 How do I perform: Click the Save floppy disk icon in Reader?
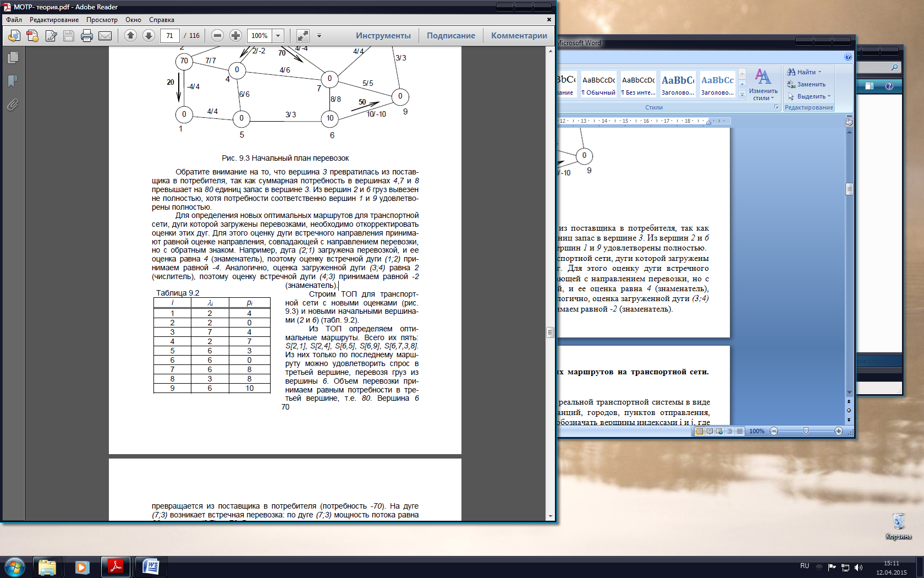tap(69, 36)
